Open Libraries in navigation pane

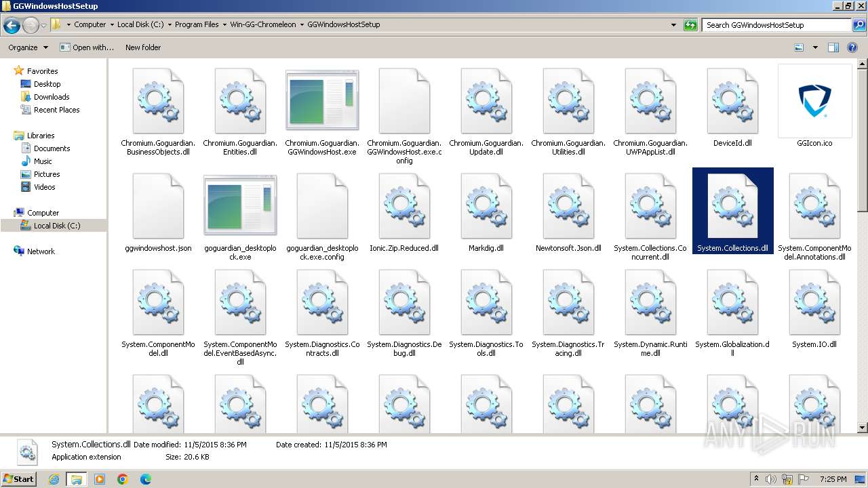click(x=41, y=136)
